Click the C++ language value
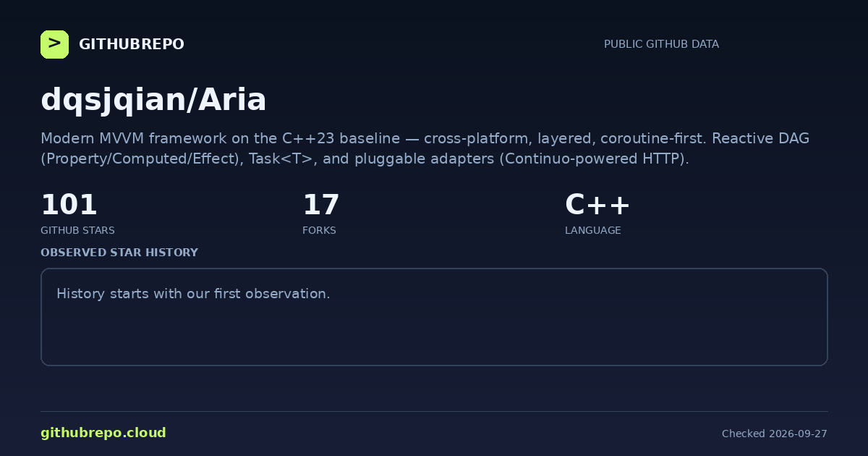 (597, 205)
